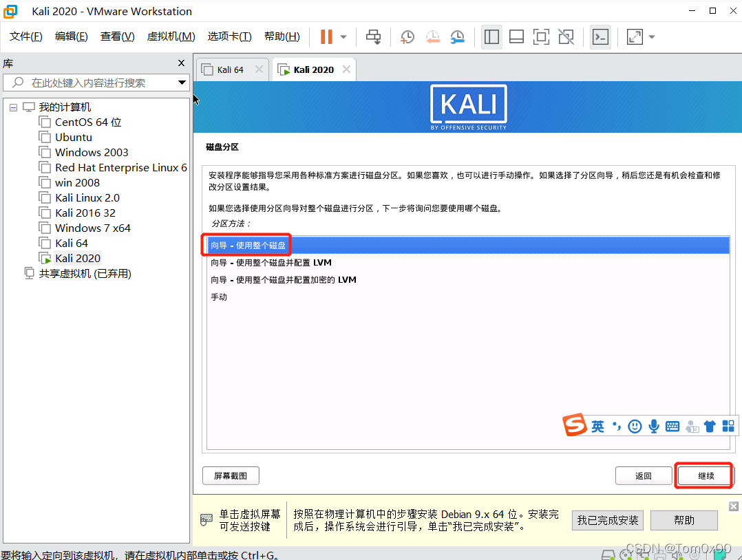Click the 帮助 button in the hint bar
The image size is (742, 560).
tap(684, 520)
